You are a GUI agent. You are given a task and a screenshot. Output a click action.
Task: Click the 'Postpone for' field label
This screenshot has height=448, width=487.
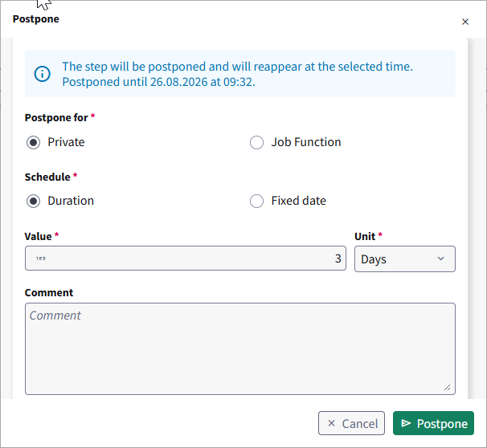pyautogui.click(x=56, y=117)
